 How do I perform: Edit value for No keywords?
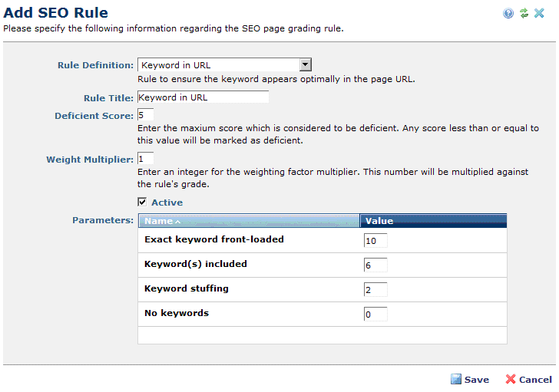tap(375, 315)
